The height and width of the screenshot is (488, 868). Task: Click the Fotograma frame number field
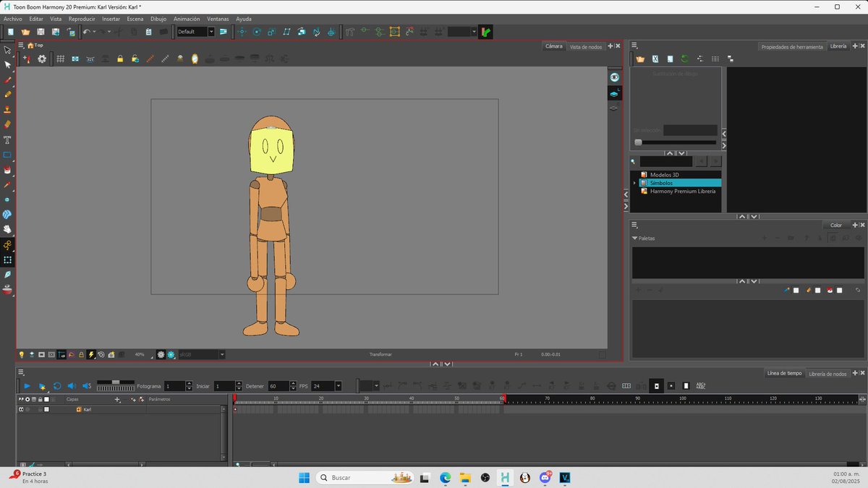176,386
